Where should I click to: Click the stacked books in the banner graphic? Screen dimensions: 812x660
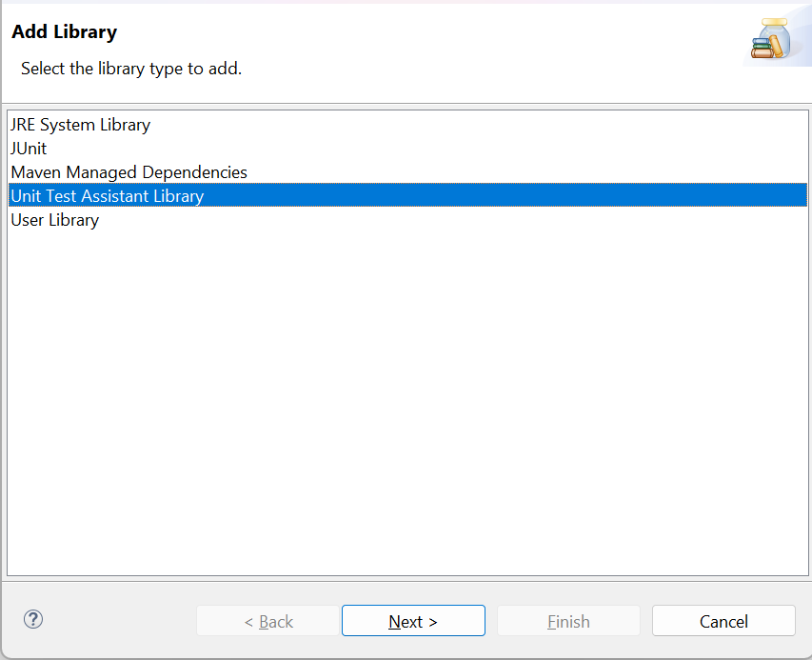[762, 49]
